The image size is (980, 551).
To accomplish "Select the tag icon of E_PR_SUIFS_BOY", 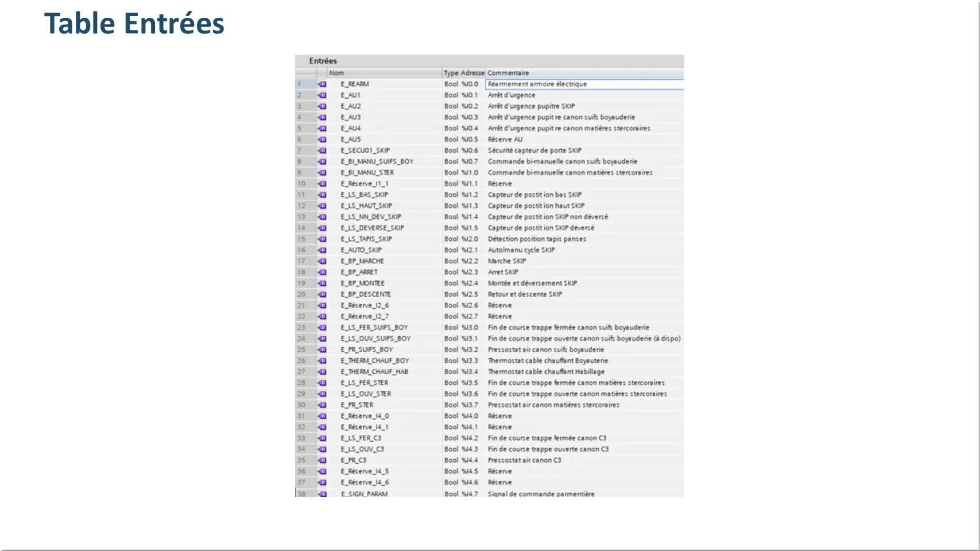I will pos(322,350).
